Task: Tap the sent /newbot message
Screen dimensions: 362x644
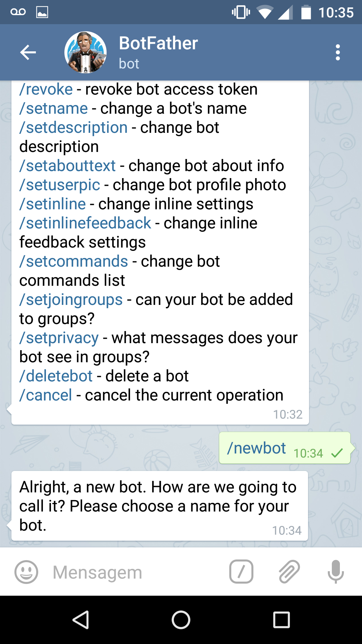Action: (x=285, y=448)
